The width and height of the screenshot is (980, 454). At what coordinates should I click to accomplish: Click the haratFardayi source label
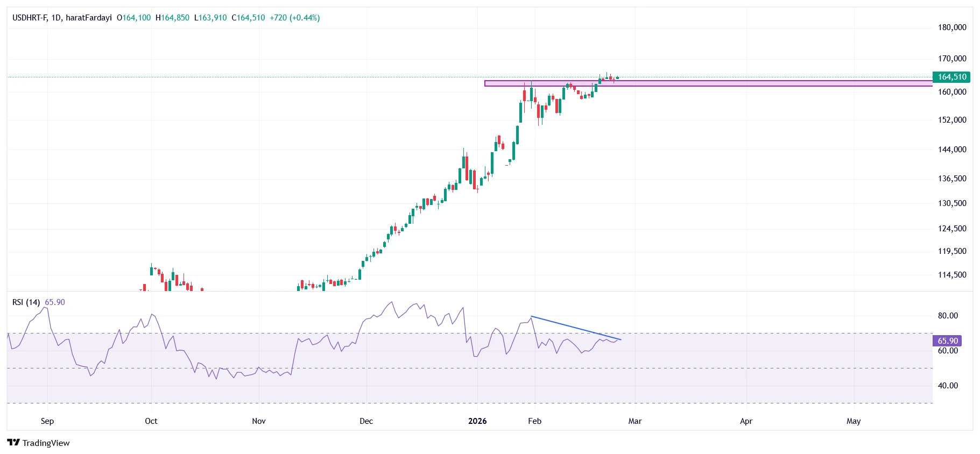[x=89, y=18]
